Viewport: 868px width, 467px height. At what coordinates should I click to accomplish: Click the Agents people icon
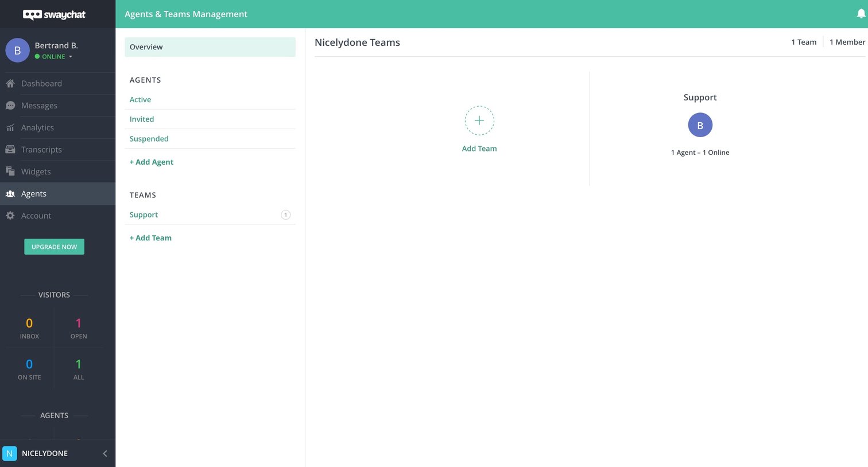click(10, 194)
